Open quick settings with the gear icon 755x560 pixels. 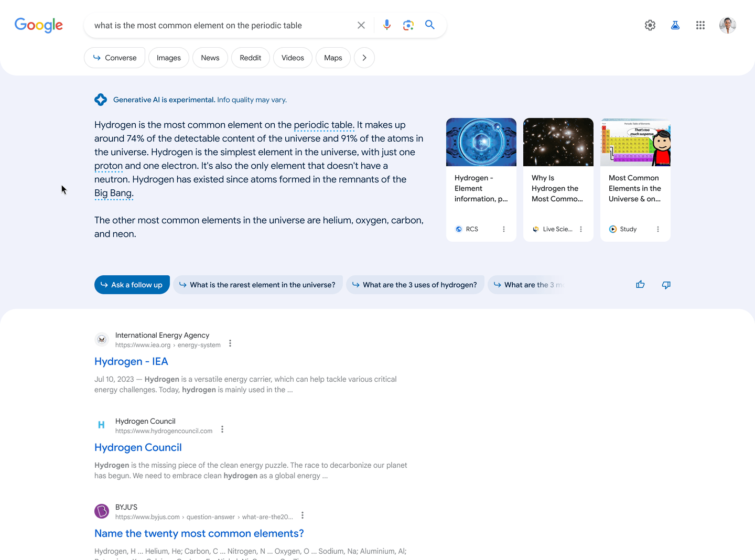coord(650,25)
